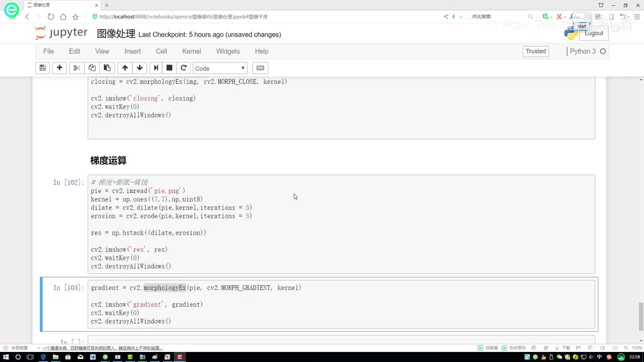
Task: Open Task View in the taskbar
Action: pyautogui.click(x=30, y=357)
